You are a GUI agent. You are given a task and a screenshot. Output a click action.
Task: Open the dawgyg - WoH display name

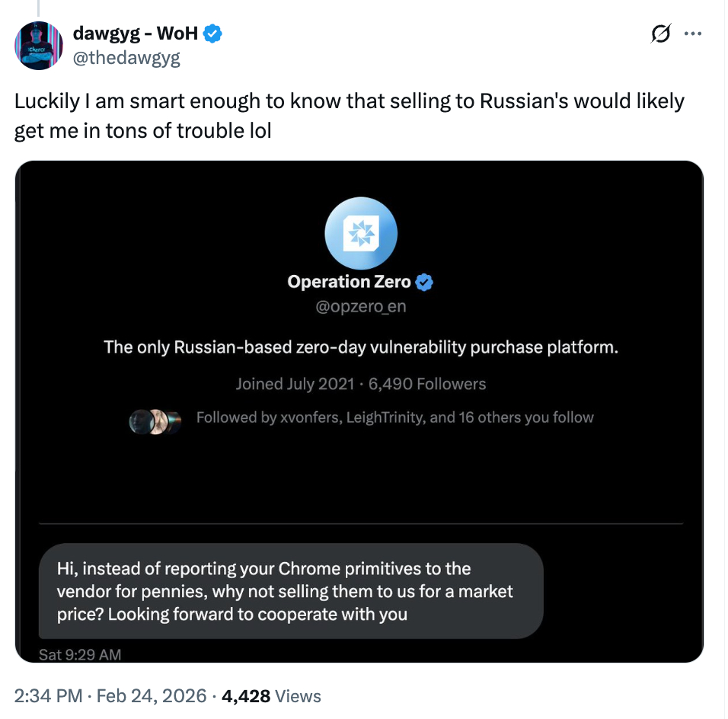point(136,34)
